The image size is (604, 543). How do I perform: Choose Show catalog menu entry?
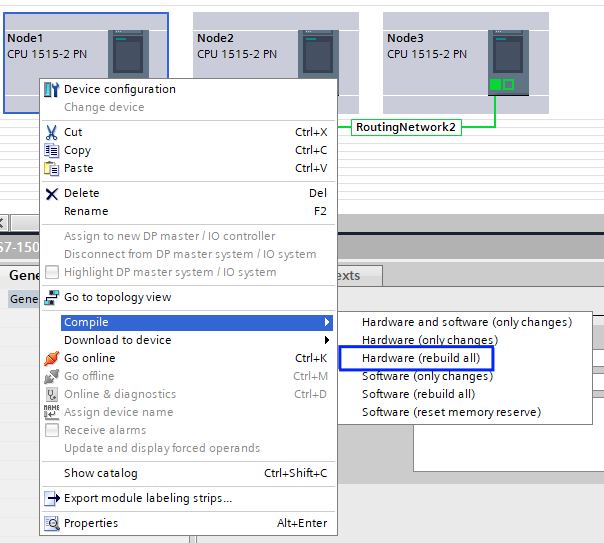(101, 473)
